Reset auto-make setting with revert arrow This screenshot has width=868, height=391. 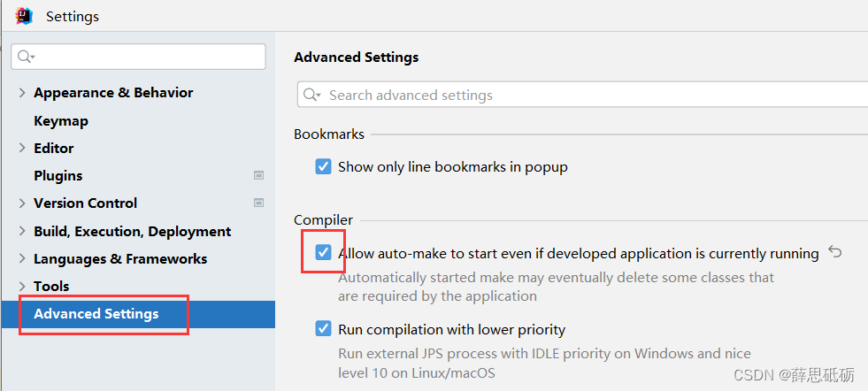(x=834, y=252)
